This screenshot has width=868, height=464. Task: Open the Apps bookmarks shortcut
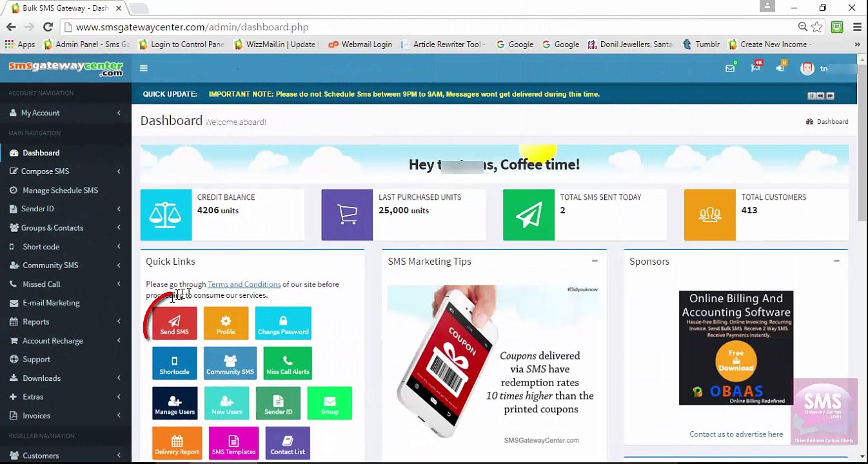click(x=20, y=44)
